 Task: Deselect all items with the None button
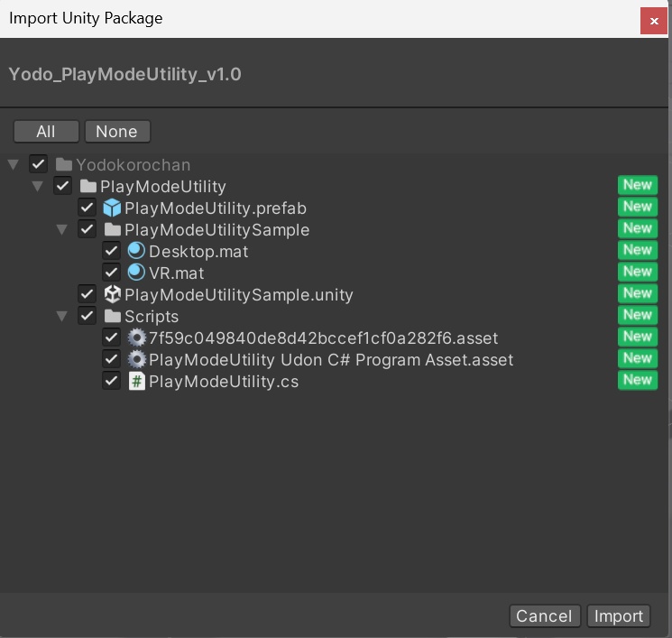tap(116, 132)
